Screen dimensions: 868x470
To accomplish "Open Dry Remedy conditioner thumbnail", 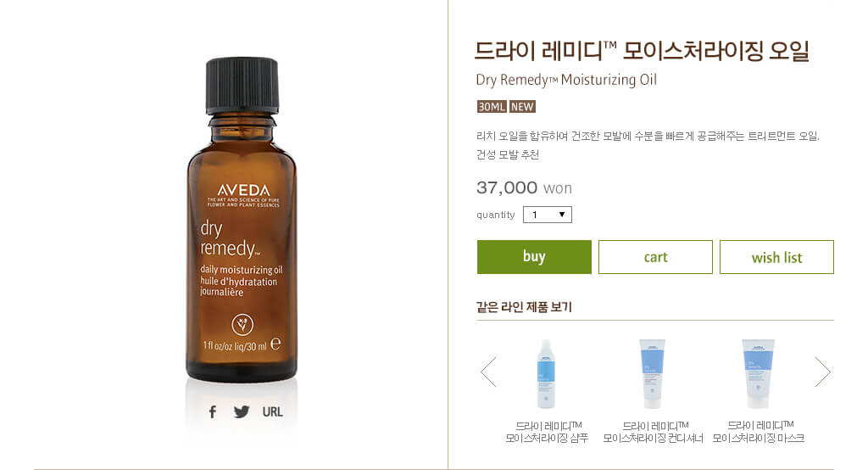I will [652, 374].
